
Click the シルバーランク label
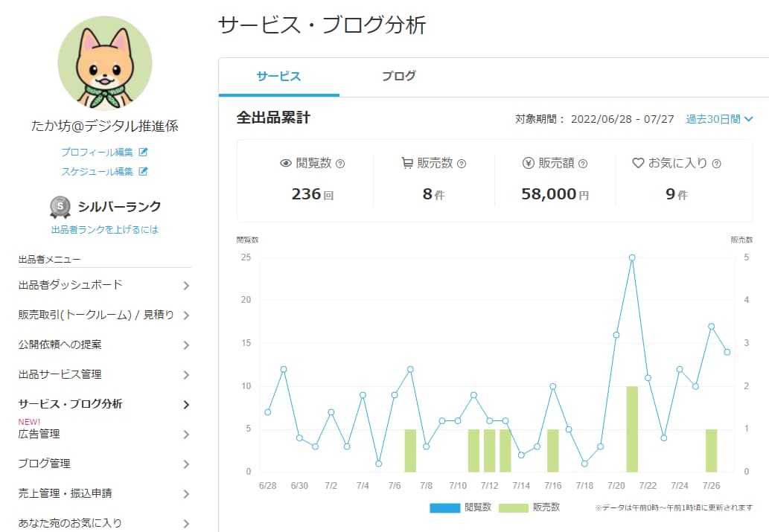pos(120,206)
